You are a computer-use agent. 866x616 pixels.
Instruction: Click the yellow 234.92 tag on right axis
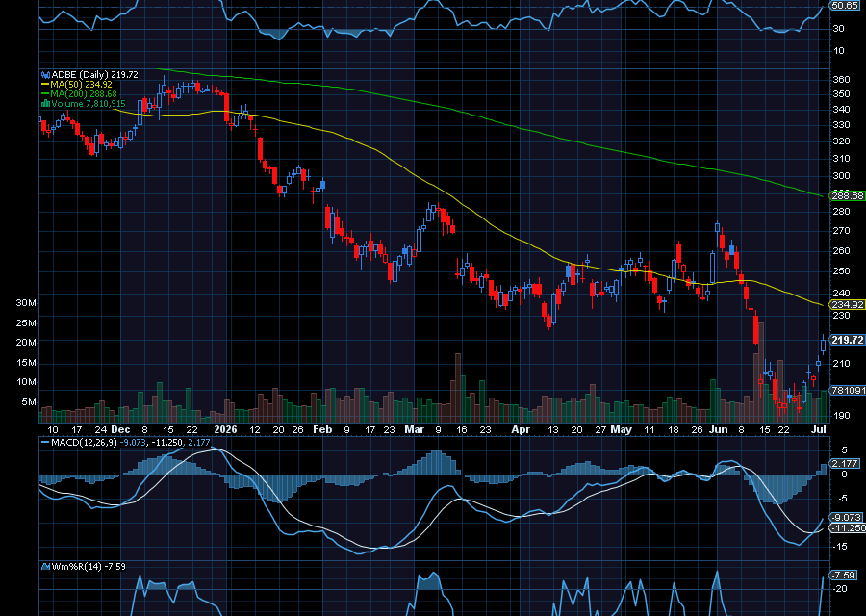click(848, 304)
